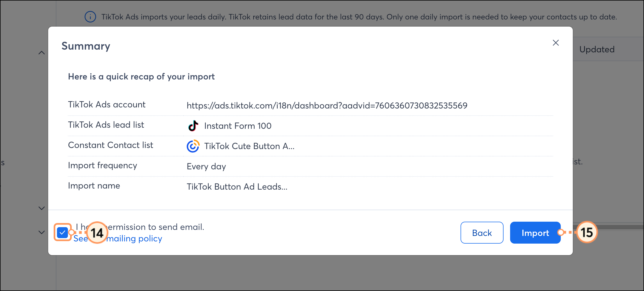Click the X to close the Summary dialog

(556, 43)
